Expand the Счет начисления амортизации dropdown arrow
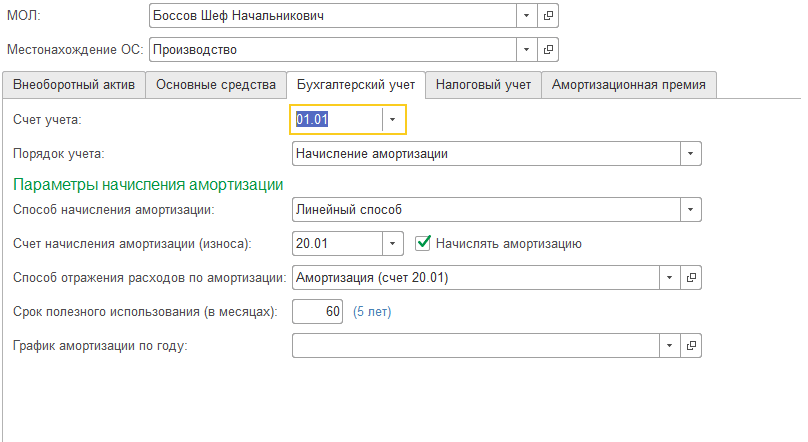Screen dimensions: 808x442 393,243
